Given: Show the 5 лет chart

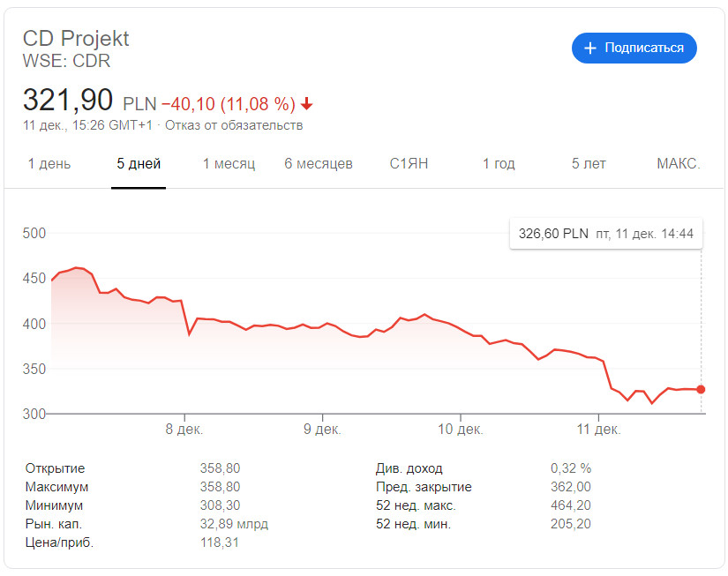Looking at the screenshot, I should tap(589, 164).
